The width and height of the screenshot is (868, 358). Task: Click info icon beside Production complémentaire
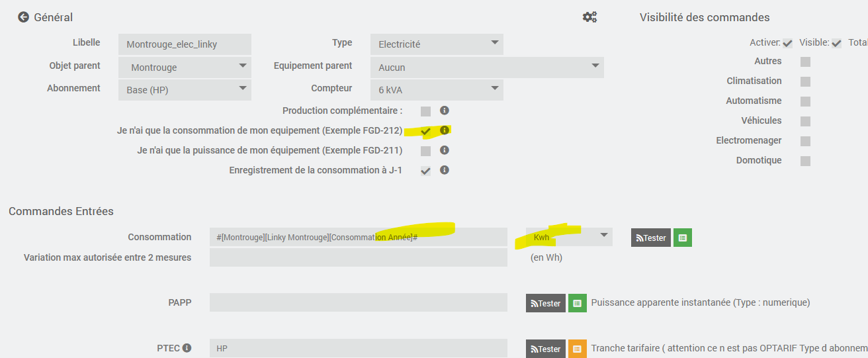tap(445, 111)
